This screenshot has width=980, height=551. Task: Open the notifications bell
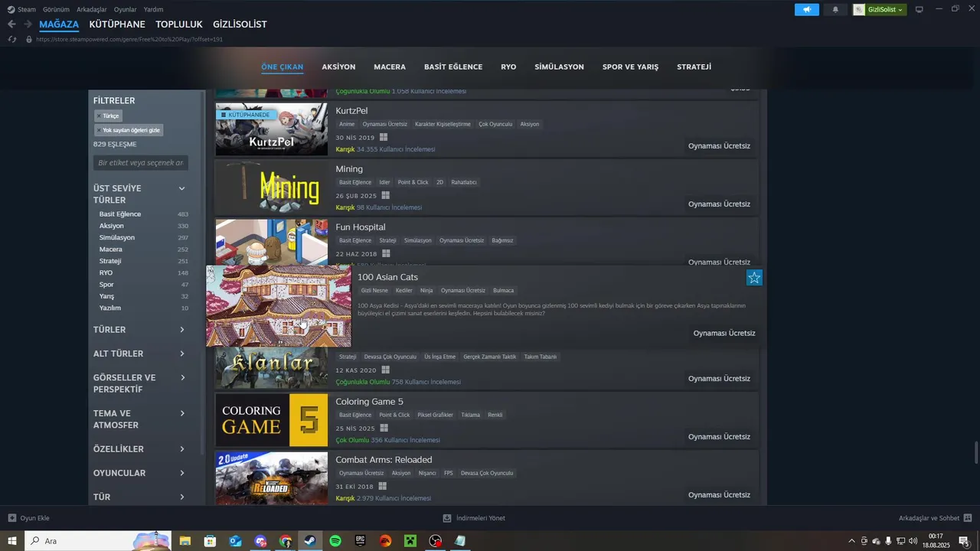click(835, 9)
